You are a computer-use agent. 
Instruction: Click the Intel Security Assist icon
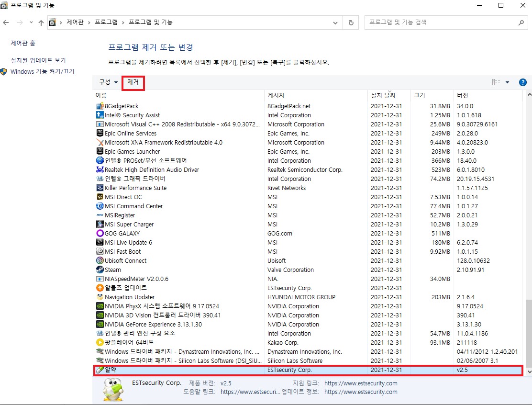coord(100,115)
